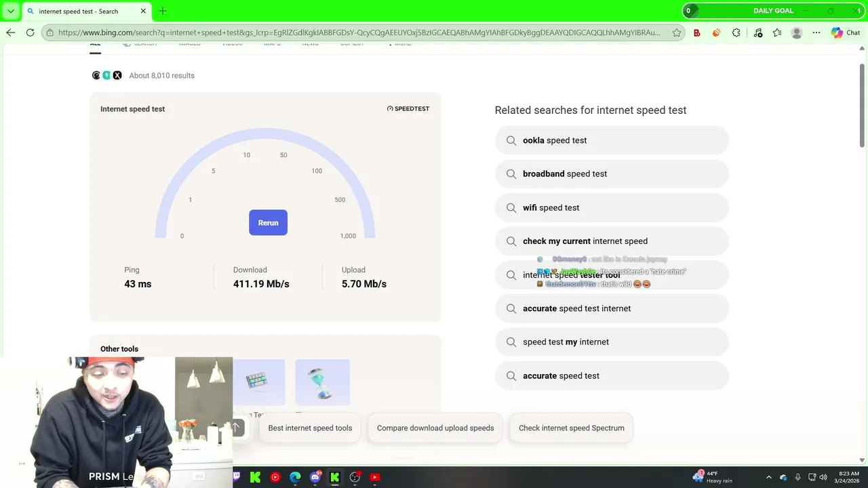
Task: Open the media control music icon
Action: [757, 33]
